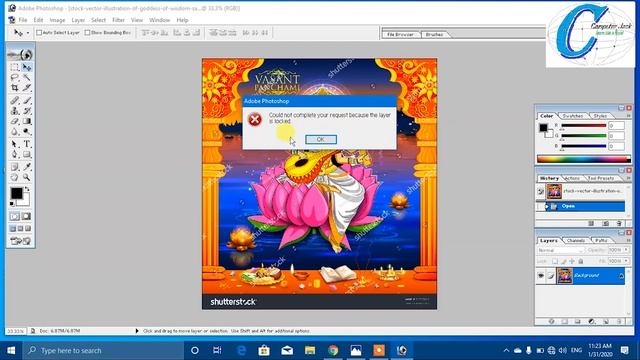Image resolution: width=640 pixels, height=360 pixels.
Task: Switch to the Channels tab
Action: pos(576,241)
